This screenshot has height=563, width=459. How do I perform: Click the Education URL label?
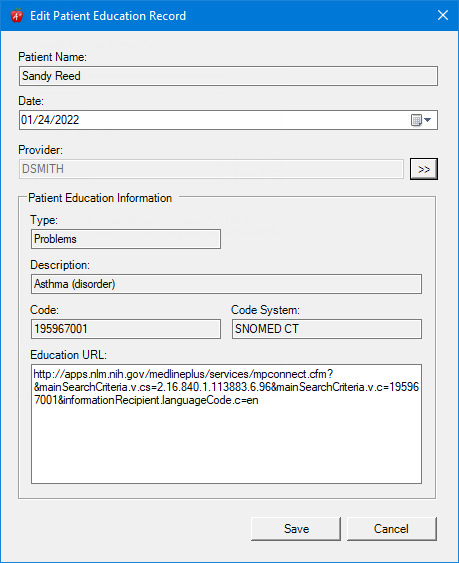[x=68, y=355]
